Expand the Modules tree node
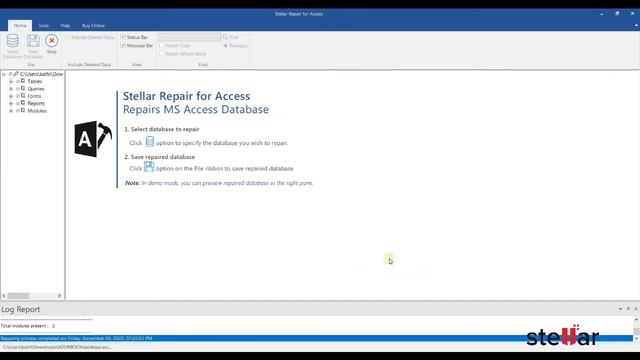640x360 pixels. (11, 111)
